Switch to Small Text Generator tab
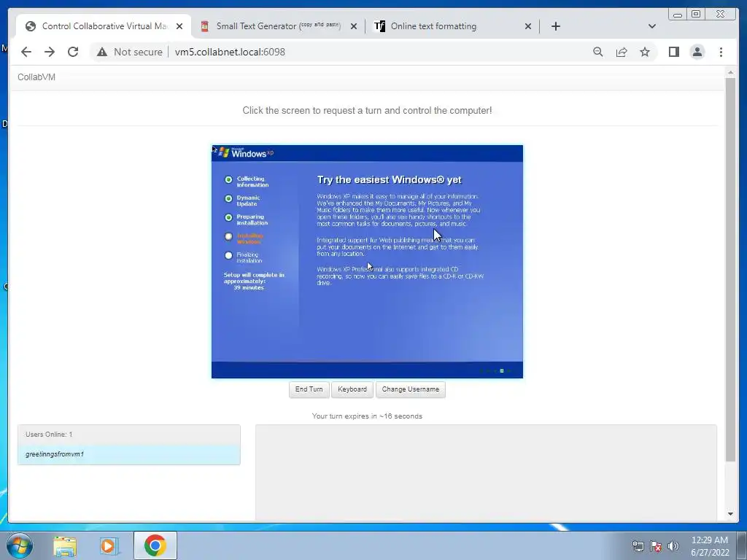This screenshot has width=747, height=560. [x=278, y=26]
